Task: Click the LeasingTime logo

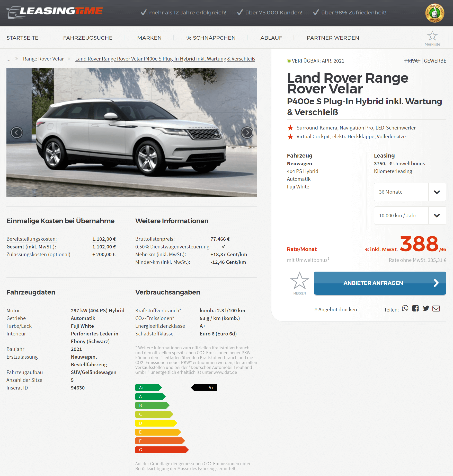Action: click(55, 12)
